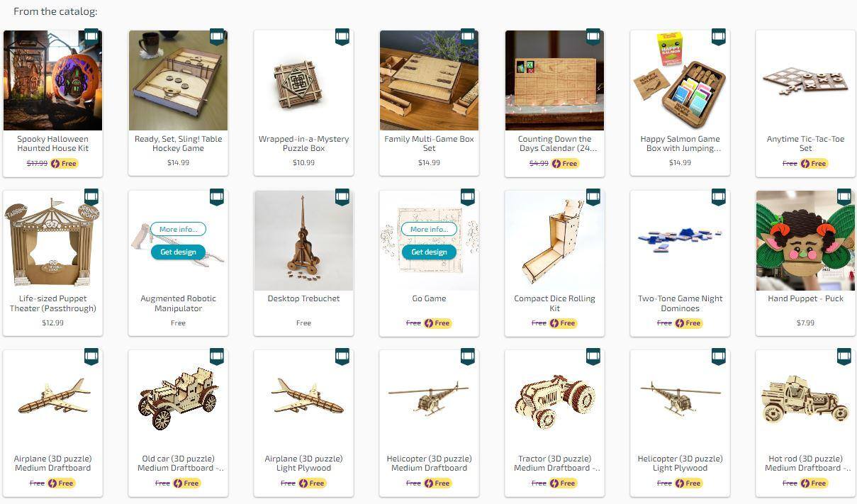This screenshot has width=857, height=504.
Task: Open Life-sized Puppet Theater thumbnail
Action: tap(52, 240)
